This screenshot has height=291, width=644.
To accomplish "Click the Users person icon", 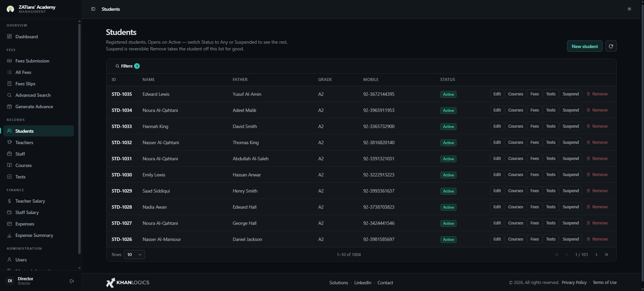I will click(9, 260).
